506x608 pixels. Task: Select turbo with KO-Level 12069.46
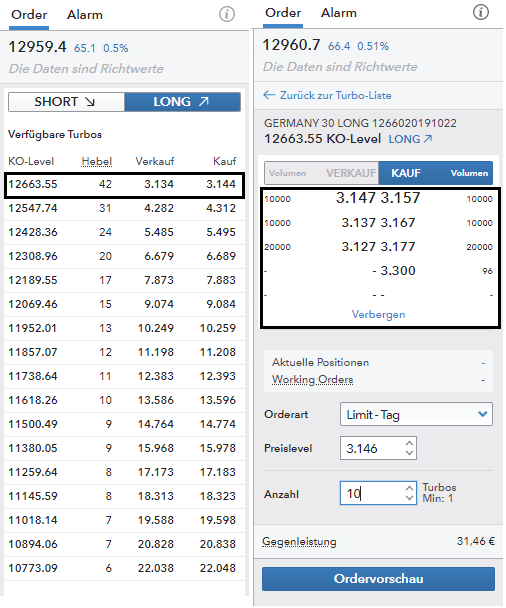(124, 305)
